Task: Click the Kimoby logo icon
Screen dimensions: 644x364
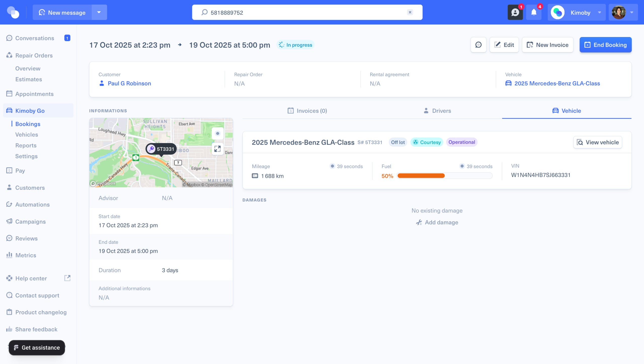Action: click(13, 12)
